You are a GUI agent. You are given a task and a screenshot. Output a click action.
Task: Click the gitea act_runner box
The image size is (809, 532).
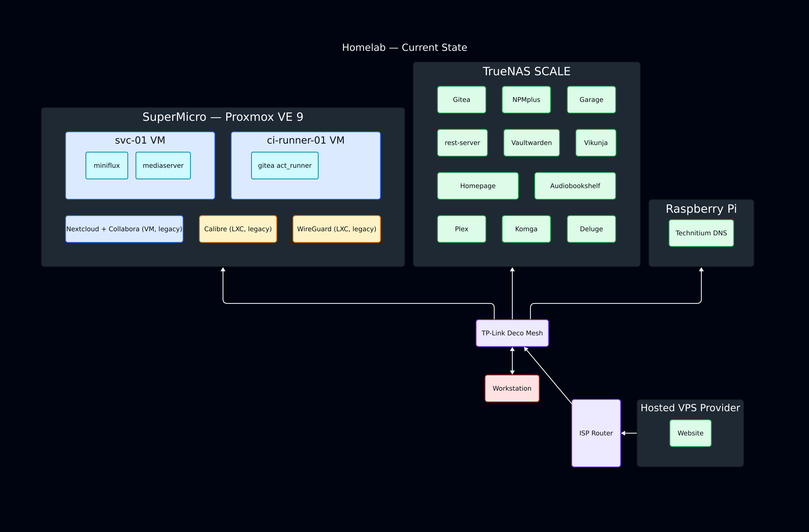click(285, 166)
